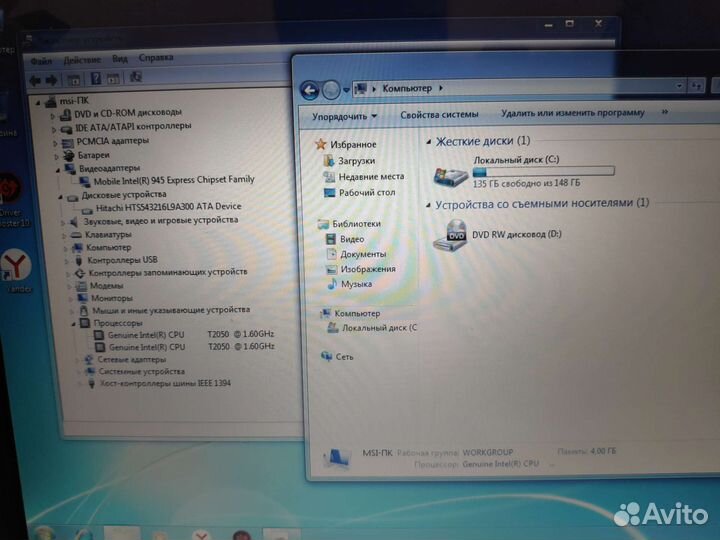Click the help question-mark toolbar icon
This screenshot has width=720, height=540.
point(96,79)
